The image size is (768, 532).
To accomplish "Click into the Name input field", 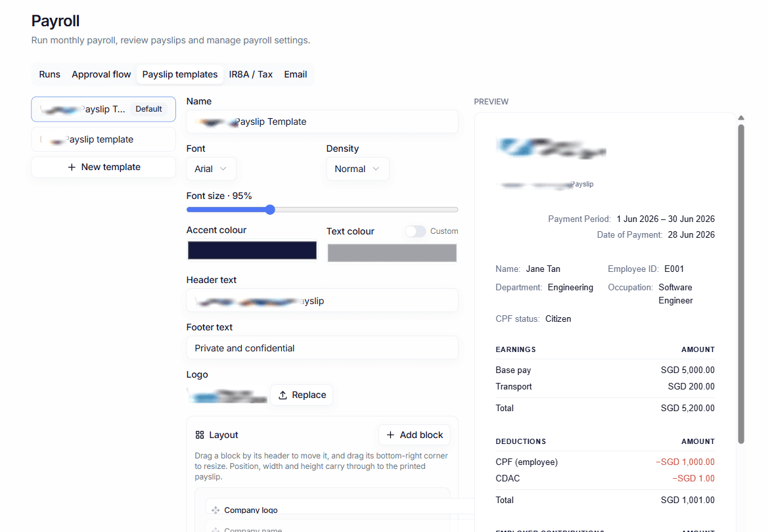I will point(323,122).
